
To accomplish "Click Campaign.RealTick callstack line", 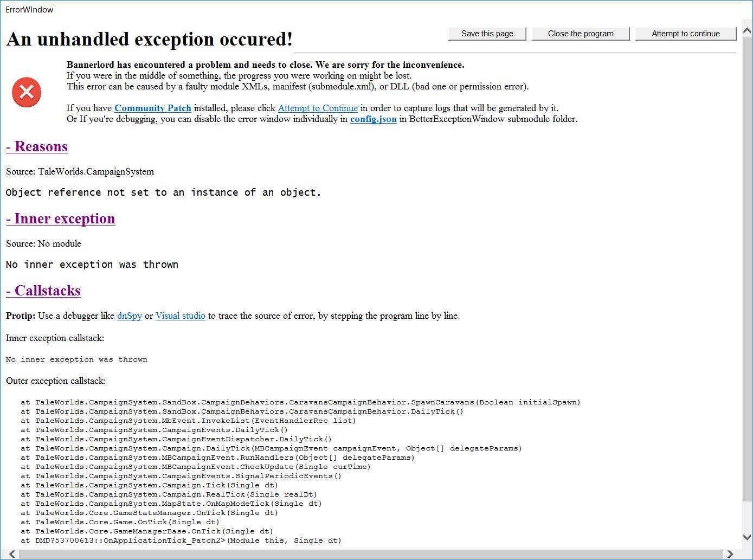I will (x=169, y=494).
